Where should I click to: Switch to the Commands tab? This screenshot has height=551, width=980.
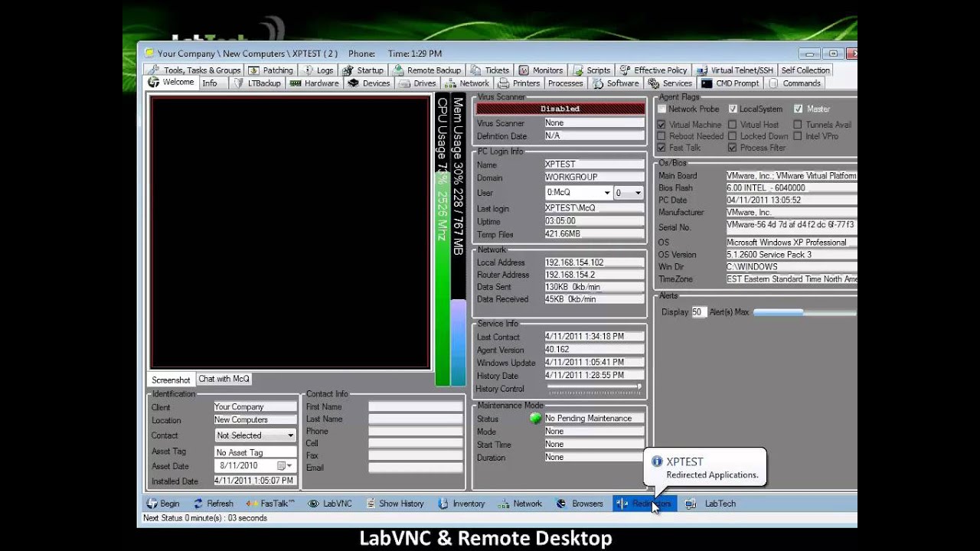tap(795, 83)
